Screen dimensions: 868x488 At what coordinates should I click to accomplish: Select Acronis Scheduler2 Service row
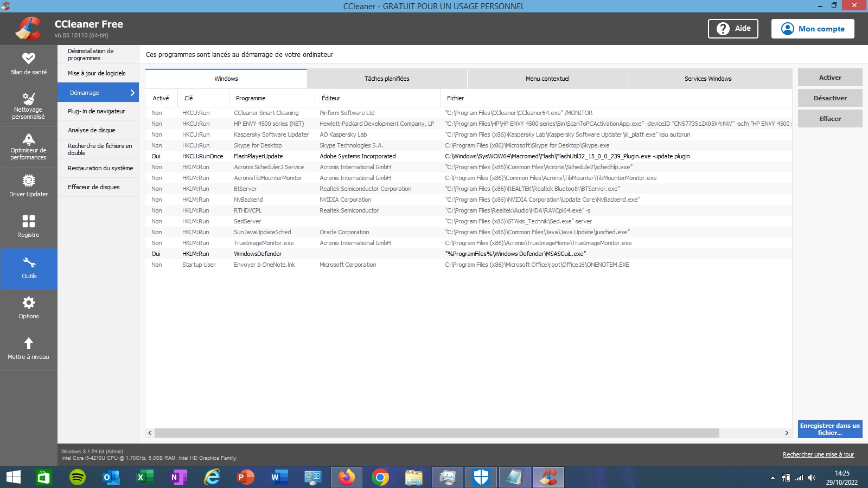(469, 167)
